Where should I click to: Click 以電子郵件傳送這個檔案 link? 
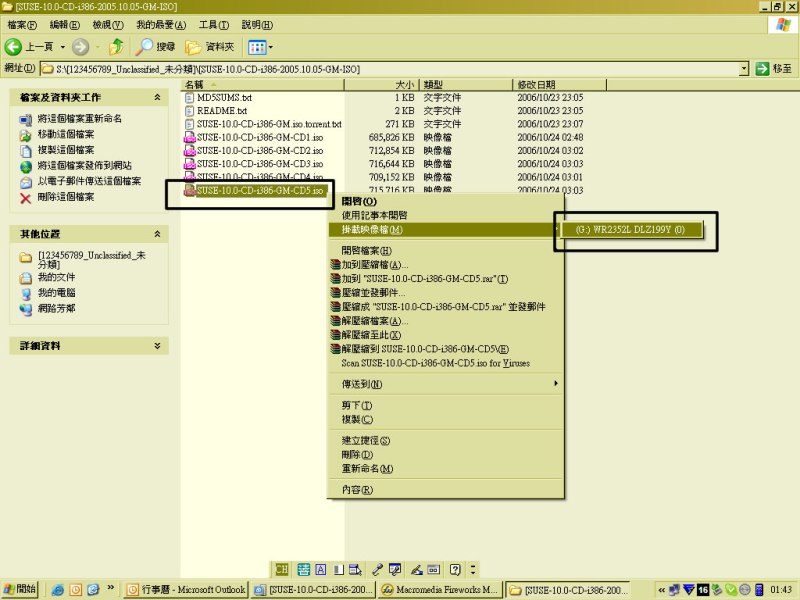pyautogui.click(x=89, y=181)
